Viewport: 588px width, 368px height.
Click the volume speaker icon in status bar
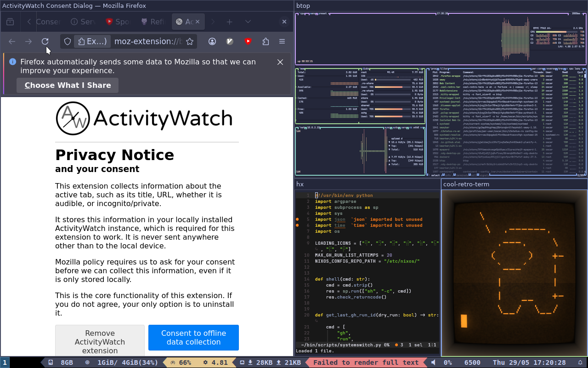tap(434, 362)
